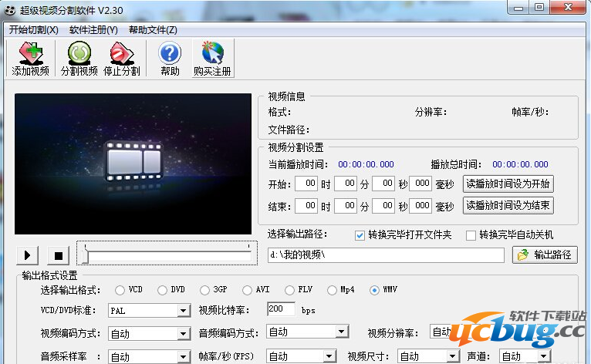
Task: Click the video preview area
Action: [x=133, y=164]
